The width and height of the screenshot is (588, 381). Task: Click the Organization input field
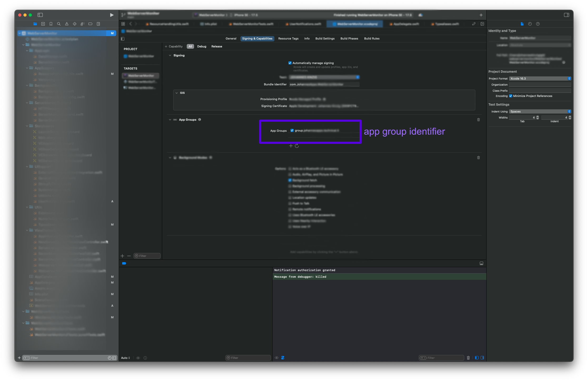pyautogui.click(x=540, y=85)
